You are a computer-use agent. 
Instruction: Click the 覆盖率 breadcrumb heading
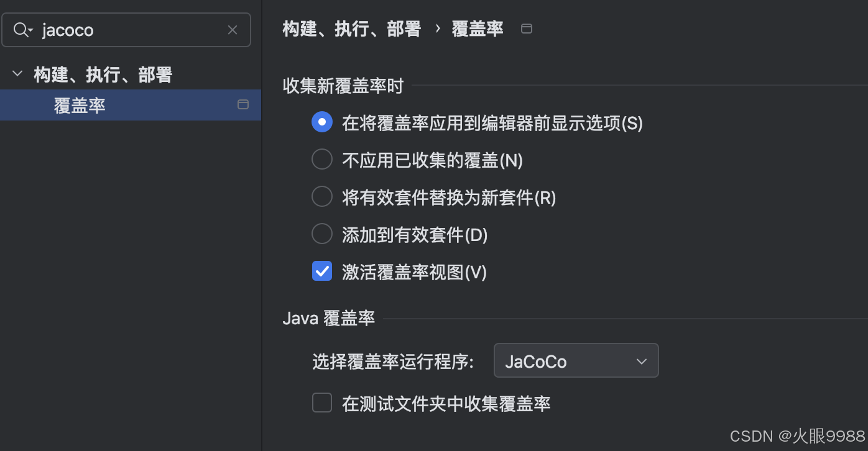478,29
